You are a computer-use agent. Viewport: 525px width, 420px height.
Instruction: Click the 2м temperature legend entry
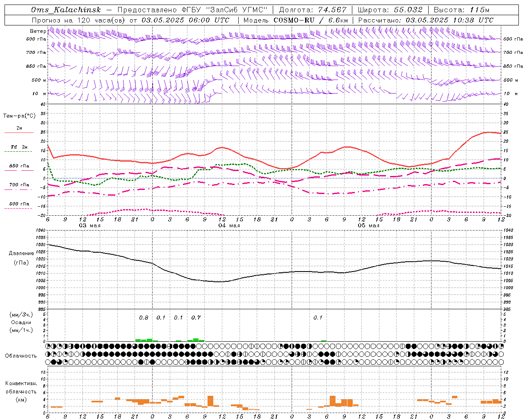point(19,128)
